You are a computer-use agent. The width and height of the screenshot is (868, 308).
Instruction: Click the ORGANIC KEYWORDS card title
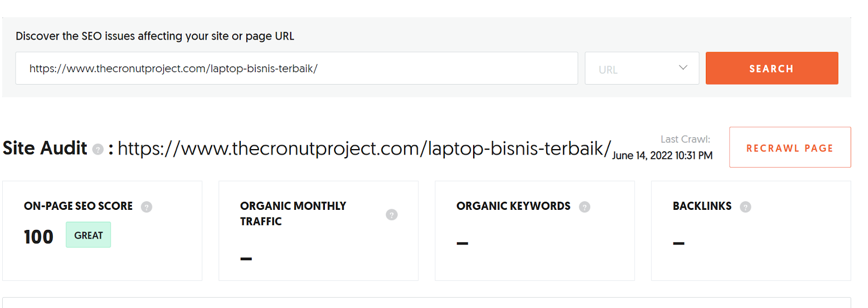point(513,206)
